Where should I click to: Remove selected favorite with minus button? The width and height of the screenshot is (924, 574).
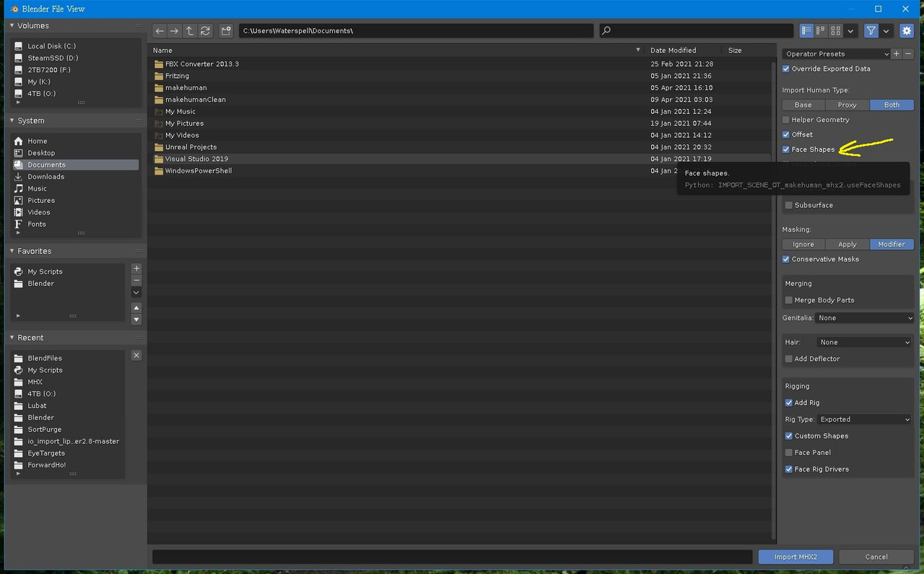click(x=136, y=280)
